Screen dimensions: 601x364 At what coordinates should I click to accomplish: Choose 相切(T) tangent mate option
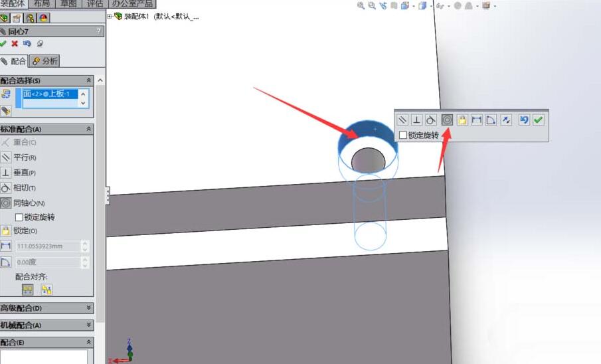point(25,188)
